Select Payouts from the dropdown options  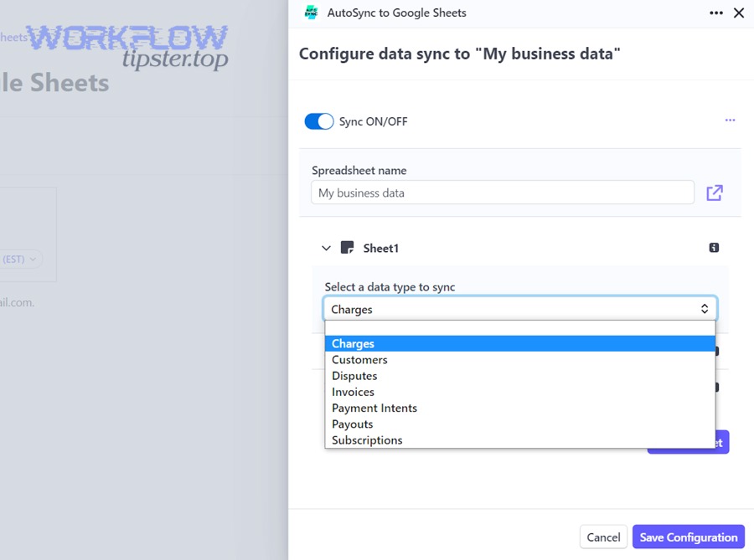(352, 424)
